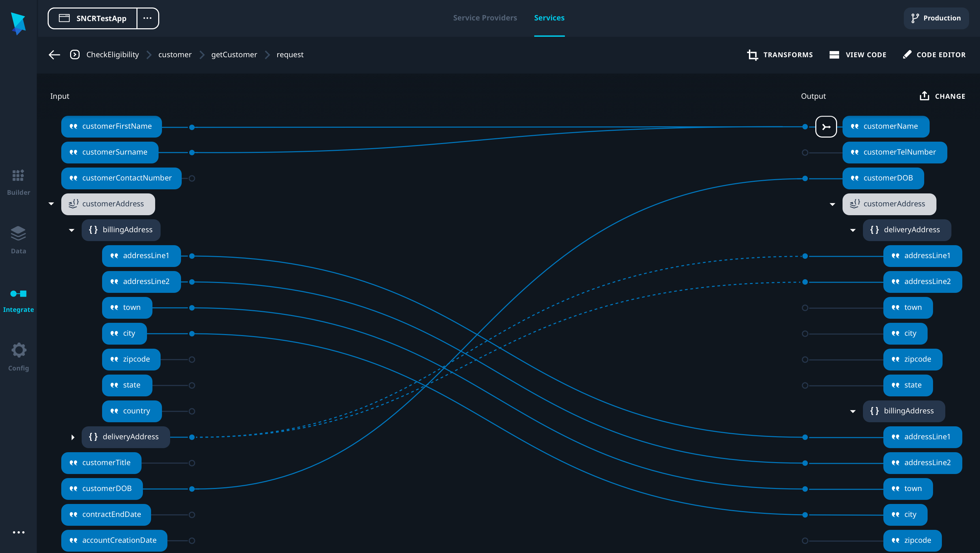The image size is (980, 553).
Task: Open the Data section in sidebar
Action: point(18,240)
